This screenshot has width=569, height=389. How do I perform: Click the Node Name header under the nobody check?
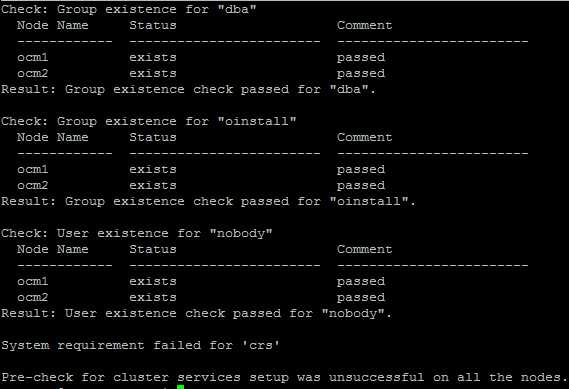[53, 249]
